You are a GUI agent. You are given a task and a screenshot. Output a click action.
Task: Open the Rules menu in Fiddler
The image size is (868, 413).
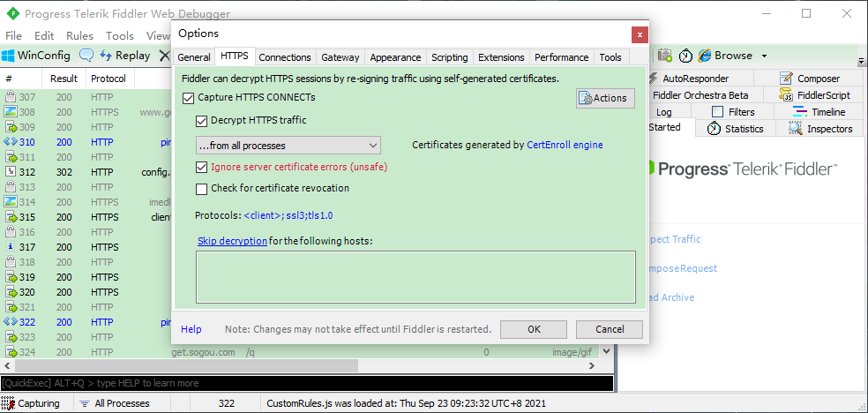point(79,35)
